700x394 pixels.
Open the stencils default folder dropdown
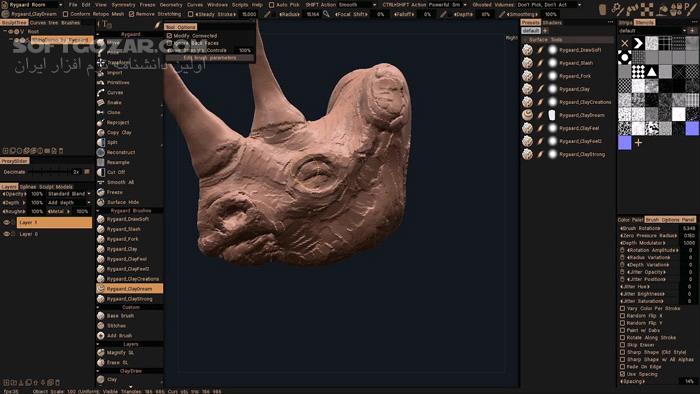652,31
